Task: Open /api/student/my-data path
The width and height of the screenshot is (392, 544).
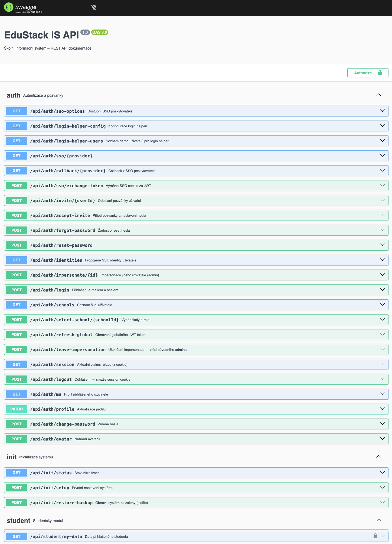Action: [56, 536]
